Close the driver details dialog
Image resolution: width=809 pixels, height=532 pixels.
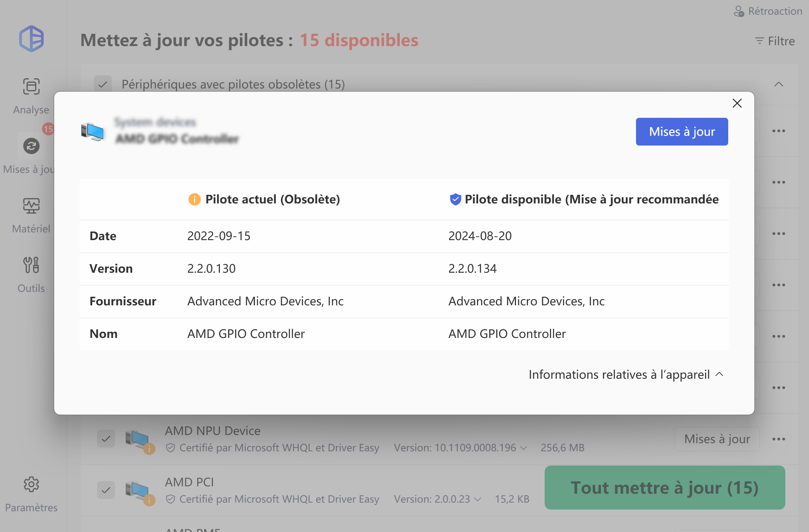click(737, 103)
